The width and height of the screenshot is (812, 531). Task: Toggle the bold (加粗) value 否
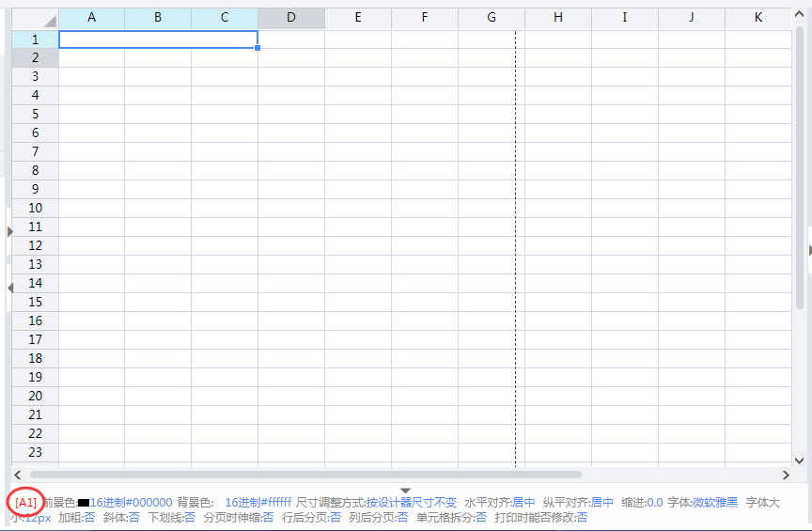pos(89,517)
